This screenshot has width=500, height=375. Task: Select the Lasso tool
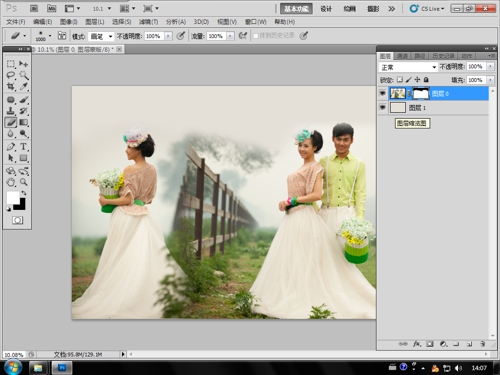11,75
